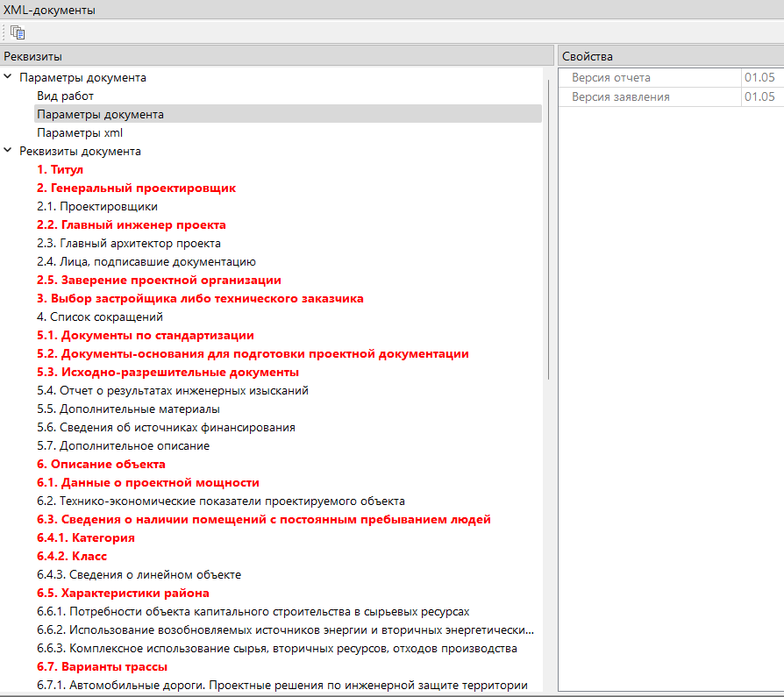This screenshot has width=784, height=697.
Task: Collapse the Реквизиты документа node
Action: (x=8, y=151)
